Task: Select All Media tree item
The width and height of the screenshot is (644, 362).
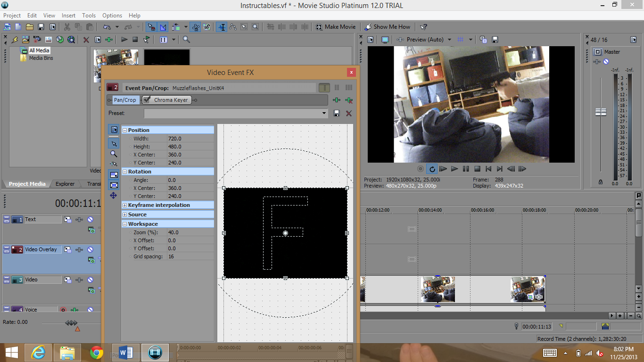Action: coord(39,50)
